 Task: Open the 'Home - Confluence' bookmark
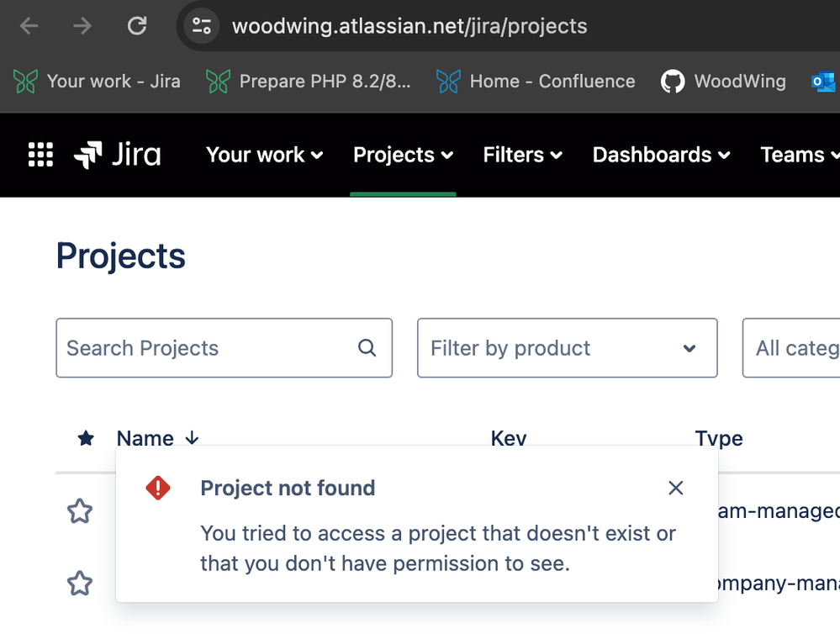tap(536, 82)
